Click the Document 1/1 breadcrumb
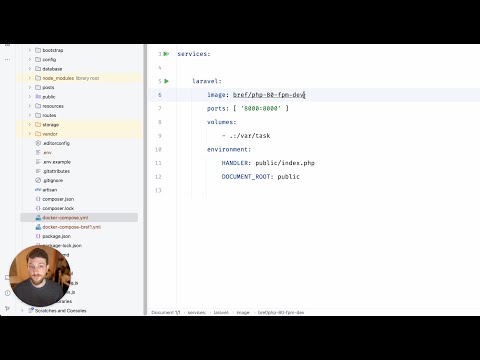 [x=166, y=312]
